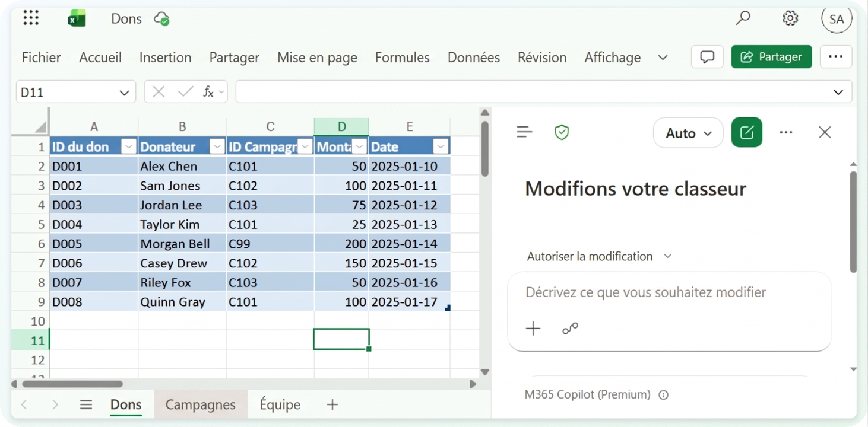Open all sheets list icon
The image size is (868, 427).
pos(86,404)
